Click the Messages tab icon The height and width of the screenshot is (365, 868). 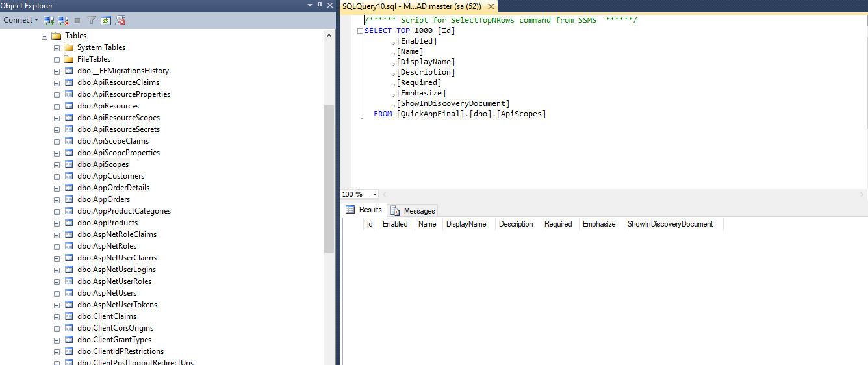tap(395, 210)
